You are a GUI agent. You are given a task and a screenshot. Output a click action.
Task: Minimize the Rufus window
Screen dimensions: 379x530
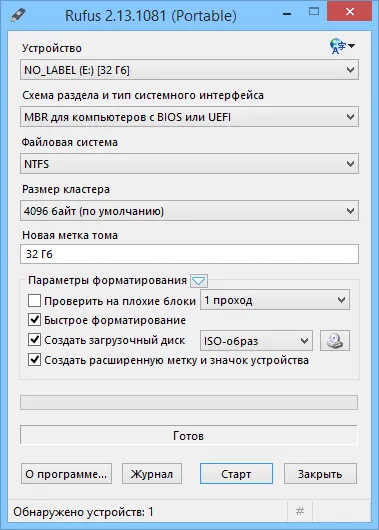(287, 14)
